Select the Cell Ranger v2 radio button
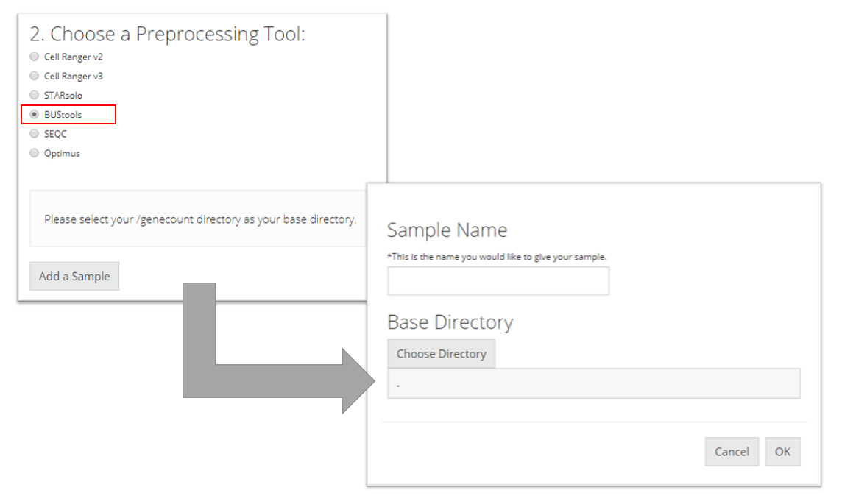842x504 pixels. click(x=34, y=57)
